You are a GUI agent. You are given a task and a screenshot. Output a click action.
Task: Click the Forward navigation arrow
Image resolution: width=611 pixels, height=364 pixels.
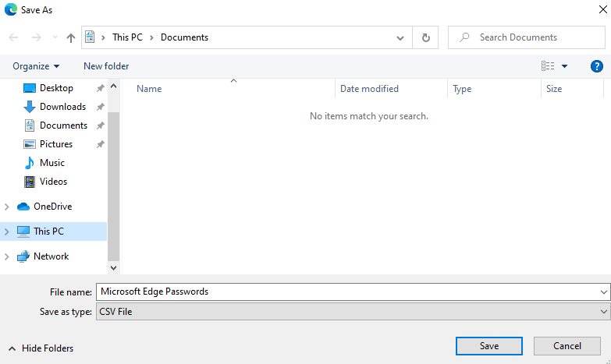pos(36,37)
